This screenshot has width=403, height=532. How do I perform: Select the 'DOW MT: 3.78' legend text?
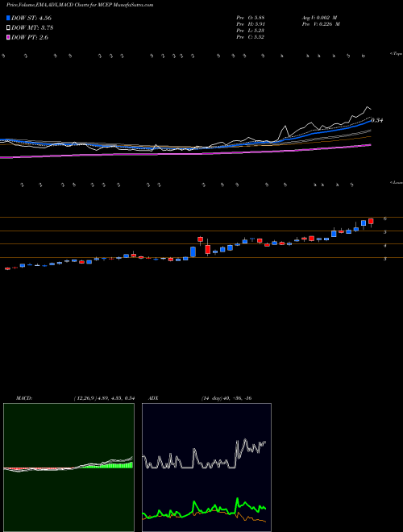coord(32,27)
